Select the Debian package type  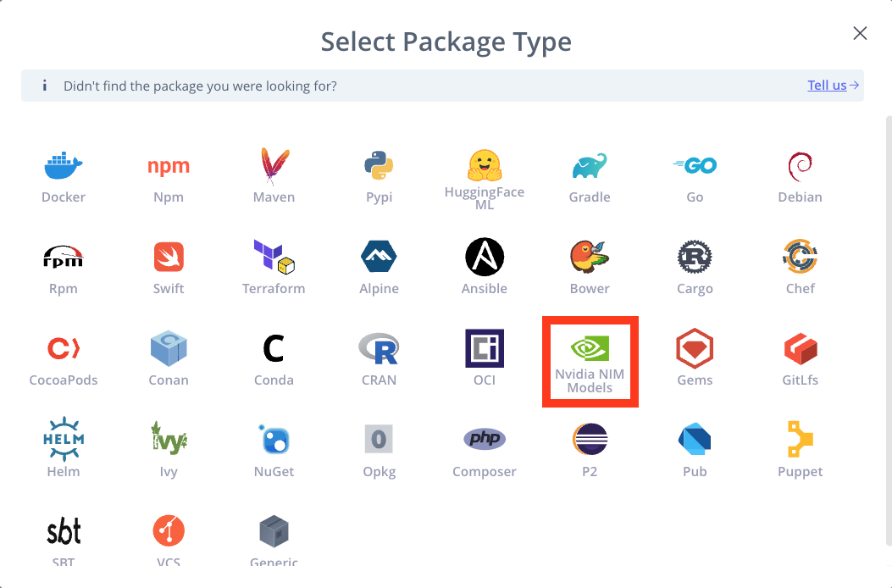tap(800, 174)
